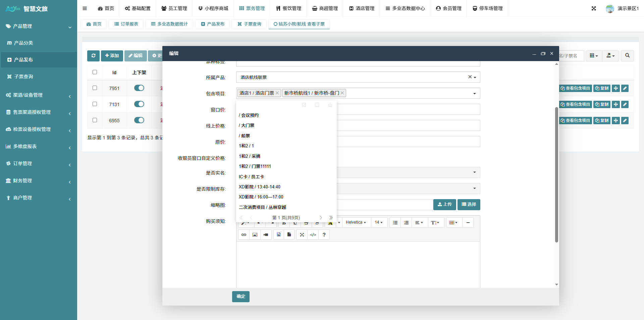Click the 添加 add button
This screenshot has height=320, width=644.
tap(112, 56)
